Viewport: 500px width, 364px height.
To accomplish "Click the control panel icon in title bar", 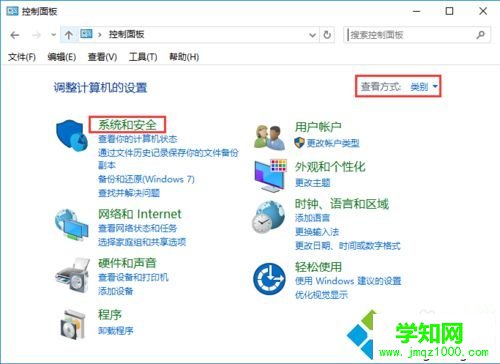I will 12,11.
